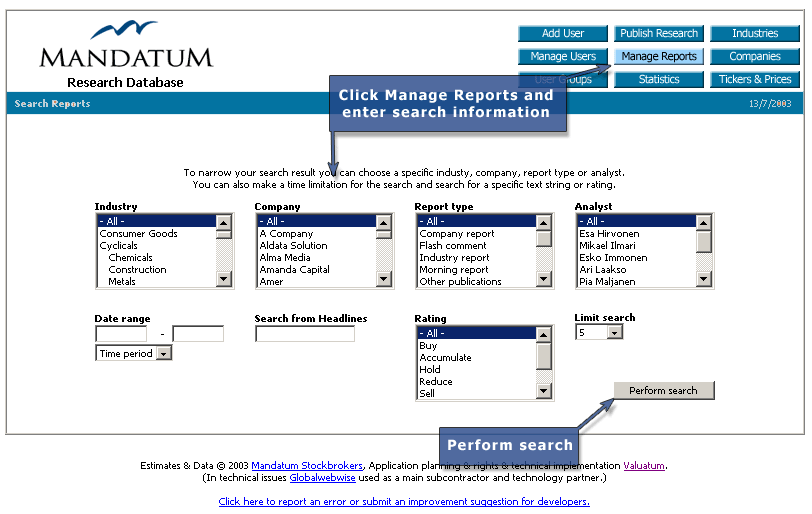812x514 pixels.
Task: Choose Flash comment report type
Action: [477, 245]
